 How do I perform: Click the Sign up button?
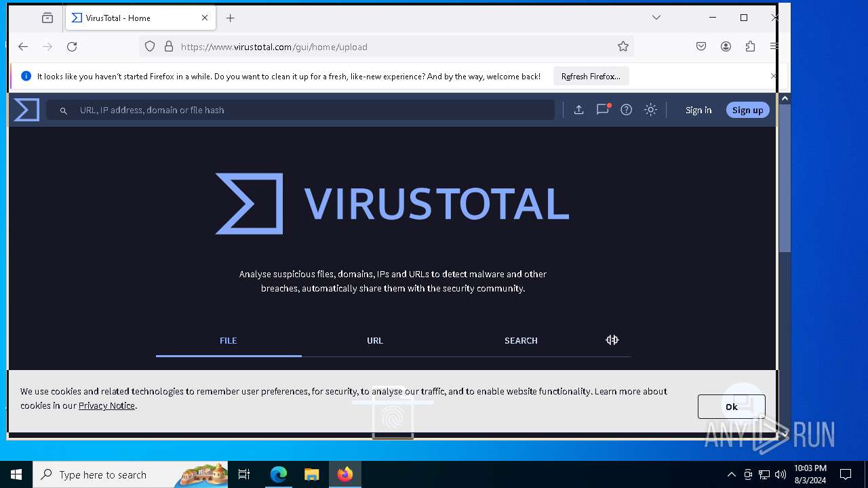click(x=747, y=110)
